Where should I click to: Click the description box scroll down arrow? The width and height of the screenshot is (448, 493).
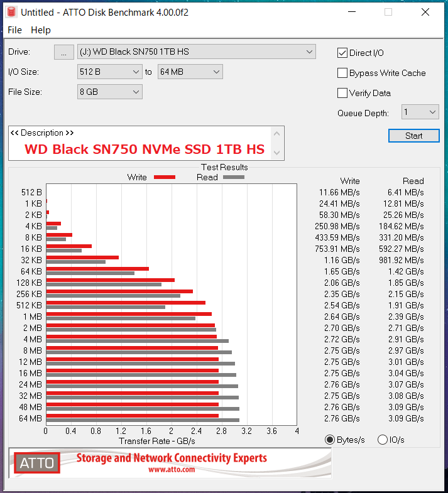tap(277, 153)
